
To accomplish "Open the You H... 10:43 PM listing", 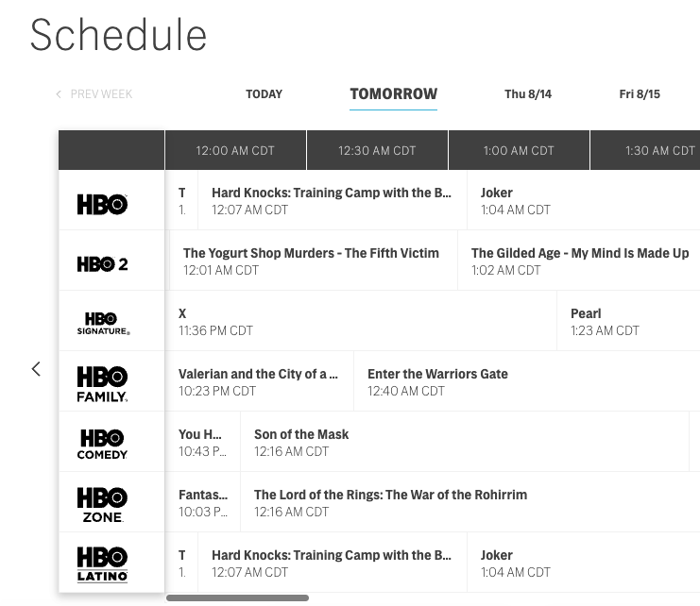I will point(203,443).
